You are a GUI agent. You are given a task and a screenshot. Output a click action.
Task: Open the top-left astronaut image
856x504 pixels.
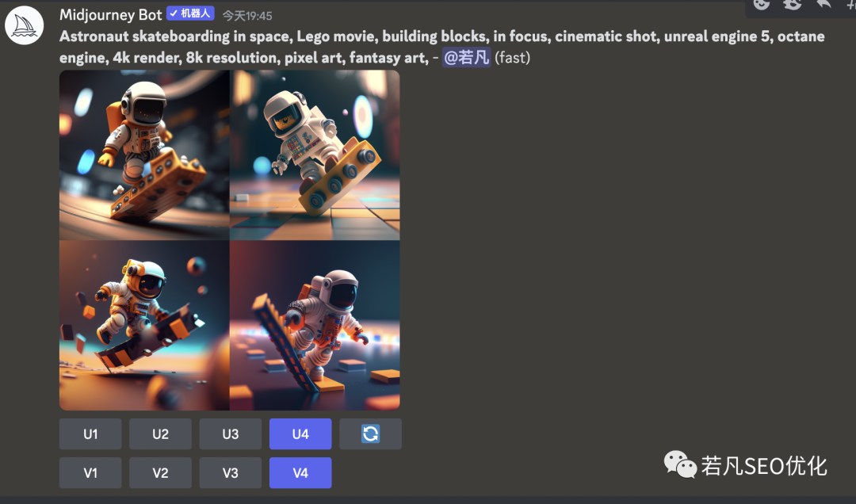[x=144, y=155]
